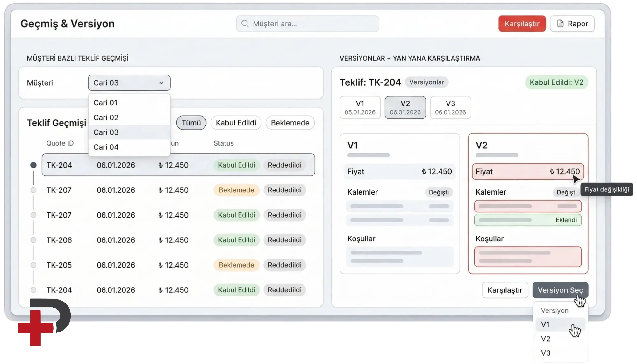Toggle the Beklemede filter chip

(290, 123)
